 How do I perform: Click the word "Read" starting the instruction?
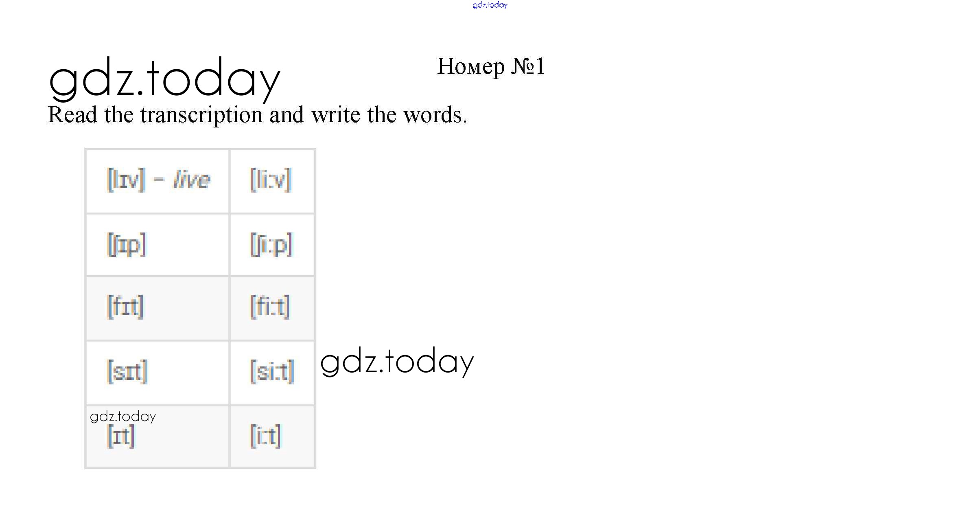click(72, 115)
